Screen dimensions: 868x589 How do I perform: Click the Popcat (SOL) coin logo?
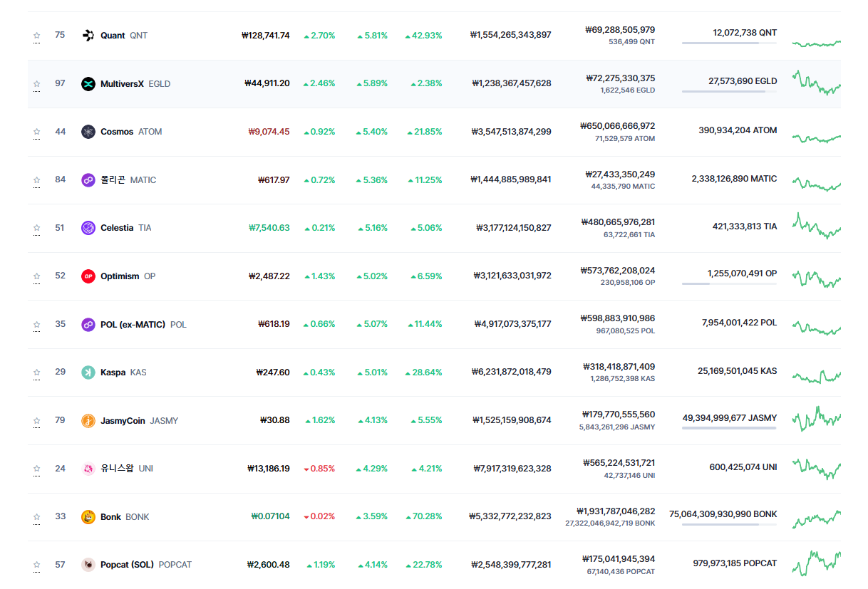click(88, 565)
